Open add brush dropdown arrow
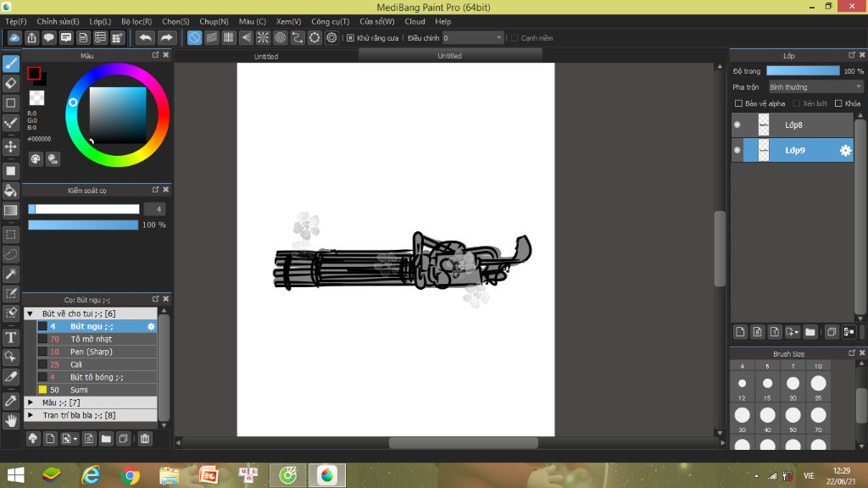This screenshot has height=488, width=868. (x=75, y=440)
